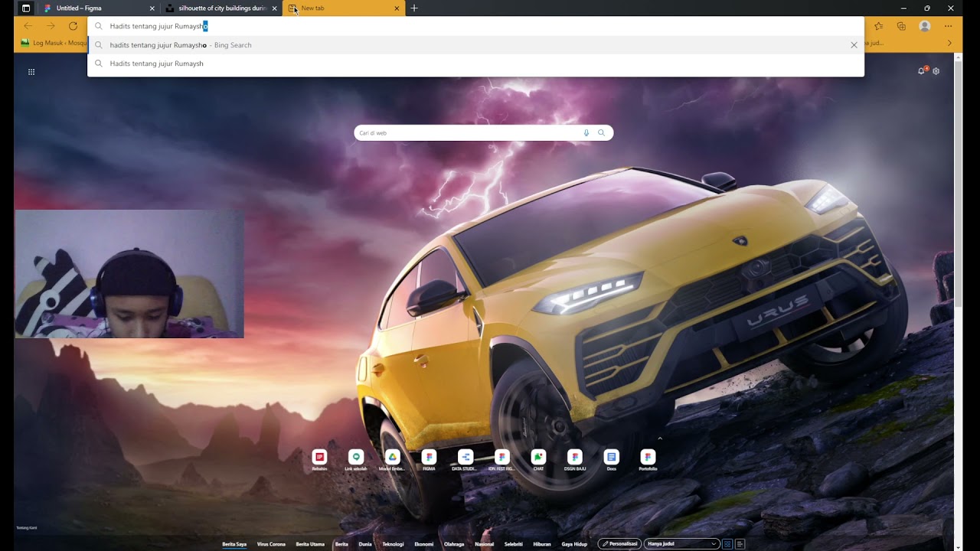Open the notifications bell
Viewport: 980px width, 551px height.
click(x=921, y=71)
